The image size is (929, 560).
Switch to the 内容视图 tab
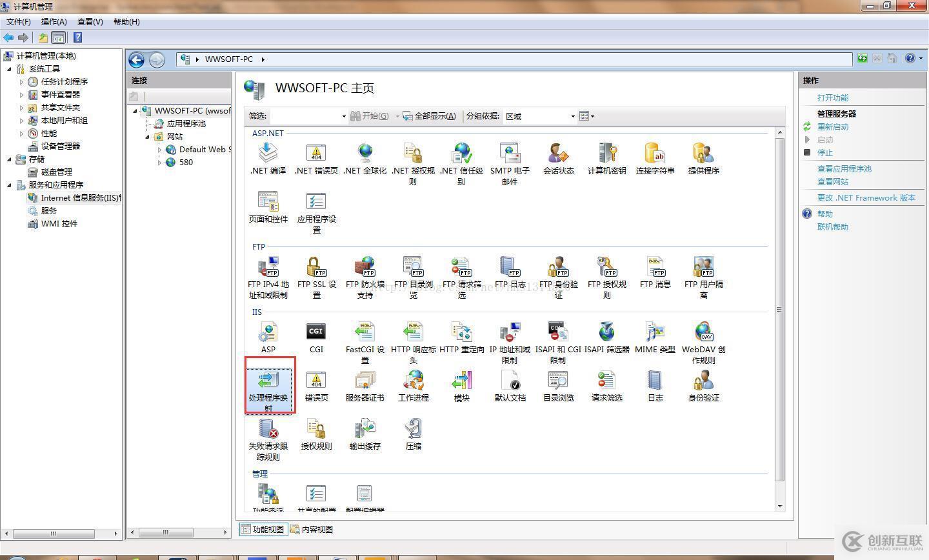tap(311, 529)
